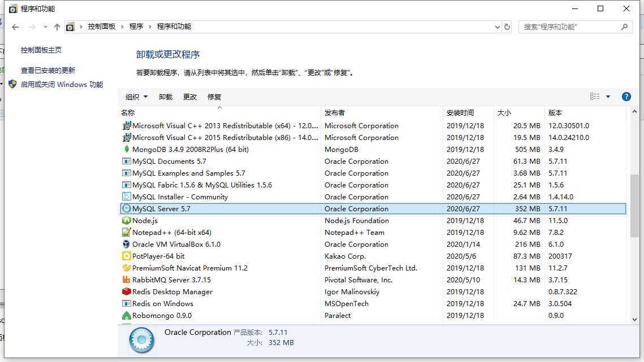
Task: Click the scrollbar down arrow
Action: coord(634,319)
